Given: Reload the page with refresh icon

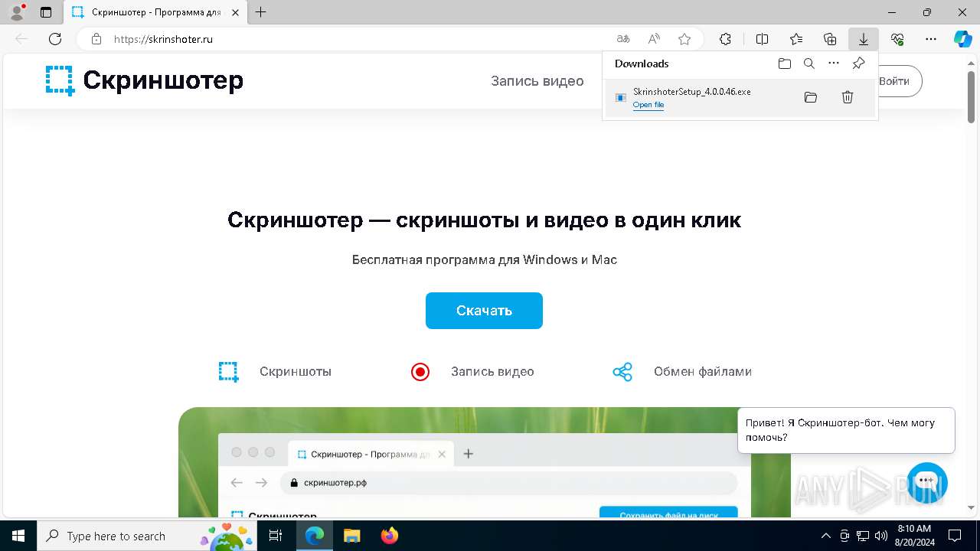Looking at the screenshot, I should pos(55,39).
